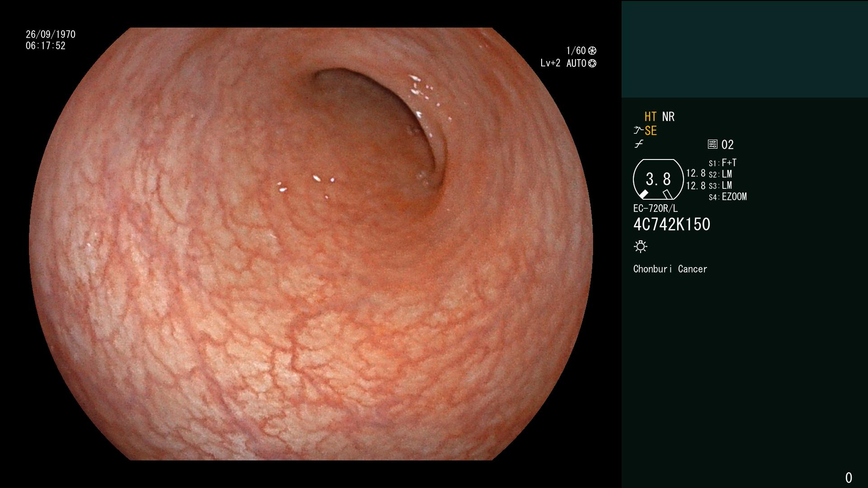Click the structure enhancement icon beside SE
Screen dimensions: 868x488
pyautogui.click(x=638, y=131)
